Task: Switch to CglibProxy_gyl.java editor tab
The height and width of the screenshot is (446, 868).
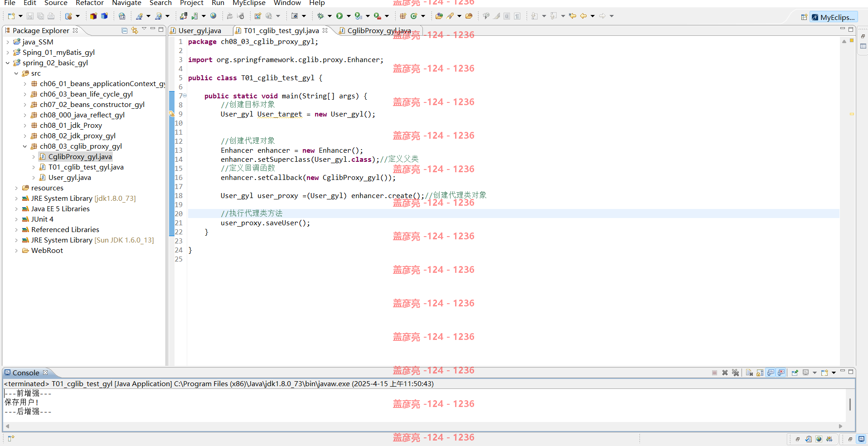Action: click(x=379, y=31)
